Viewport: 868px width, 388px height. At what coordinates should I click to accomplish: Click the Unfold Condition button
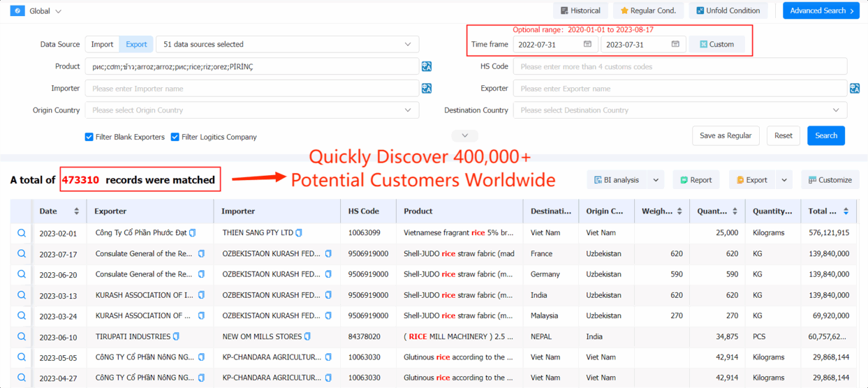click(728, 10)
